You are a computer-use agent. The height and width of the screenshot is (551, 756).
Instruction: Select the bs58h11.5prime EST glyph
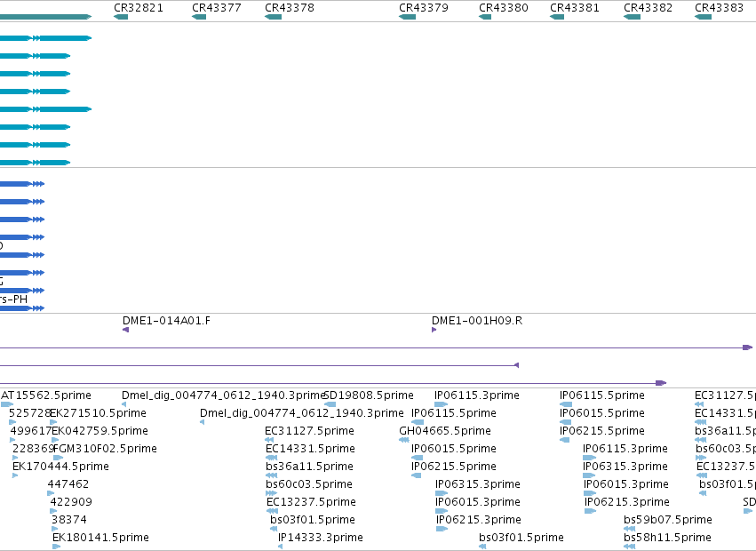629,547
